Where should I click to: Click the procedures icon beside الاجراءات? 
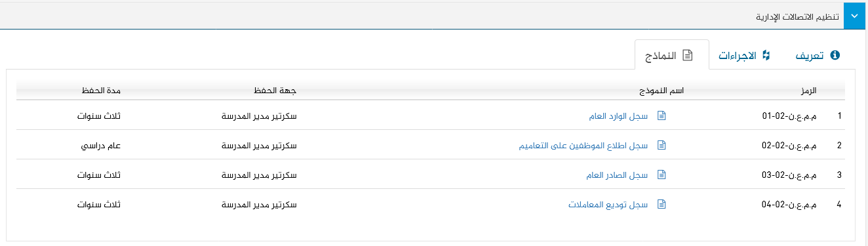765,56
